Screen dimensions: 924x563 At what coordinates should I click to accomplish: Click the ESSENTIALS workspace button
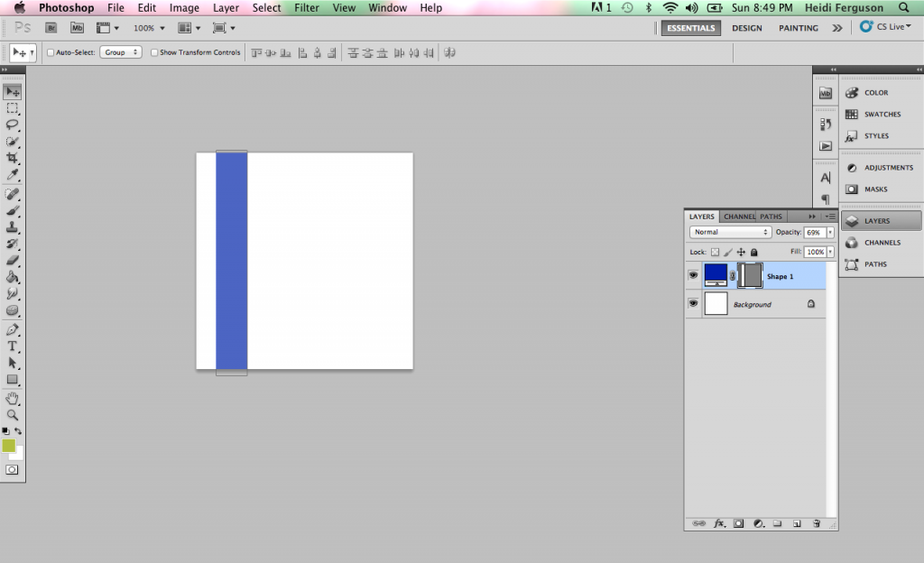point(691,28)
